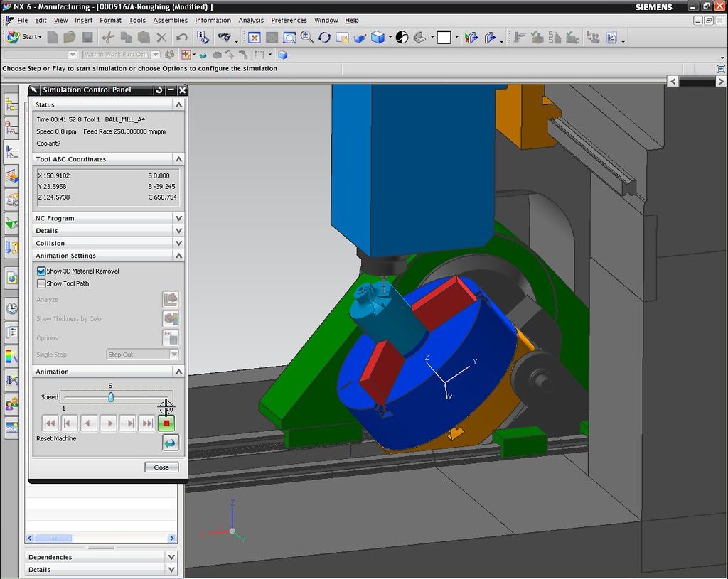Expand the Collision section
Screen dimensions: 728x579
point(178,243)
